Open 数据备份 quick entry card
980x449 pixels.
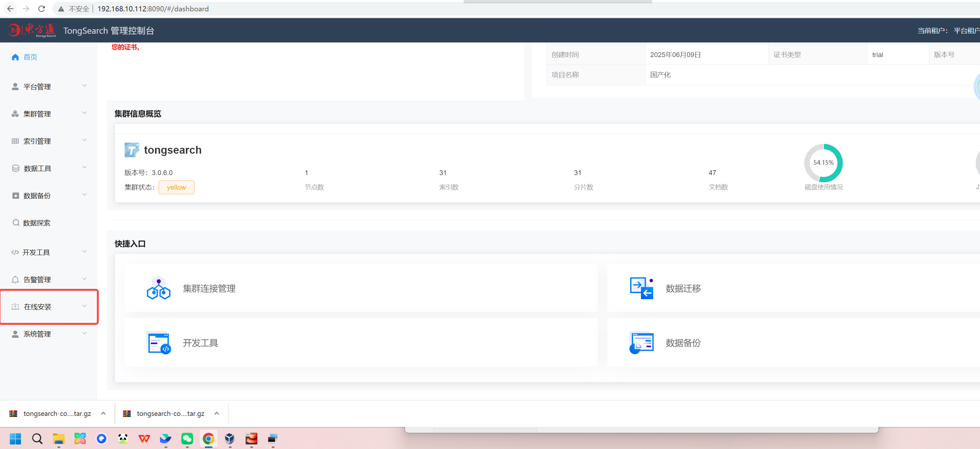coord(793,343)
